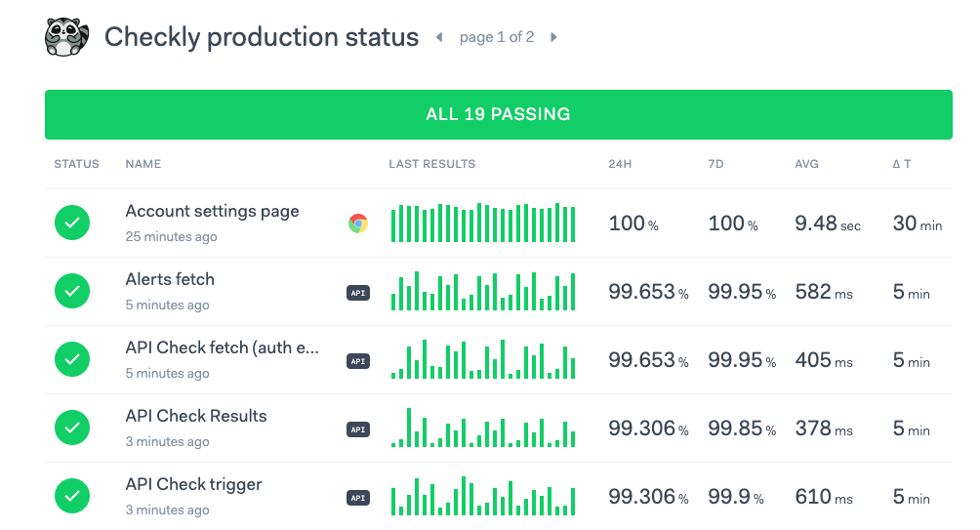Open the API Check fetch (auth e... check
Image resolution: width=980 pixels, height=530 pixels.
[x=223, y=348]
